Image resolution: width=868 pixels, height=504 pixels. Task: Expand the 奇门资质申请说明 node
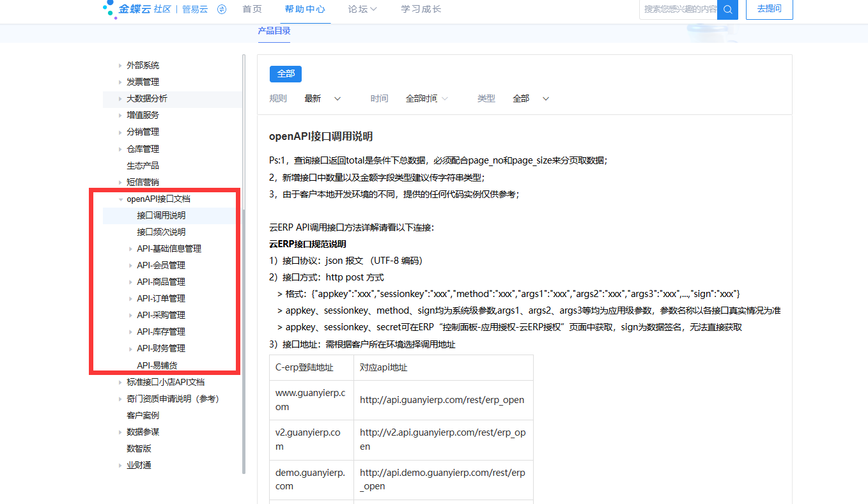120,399
